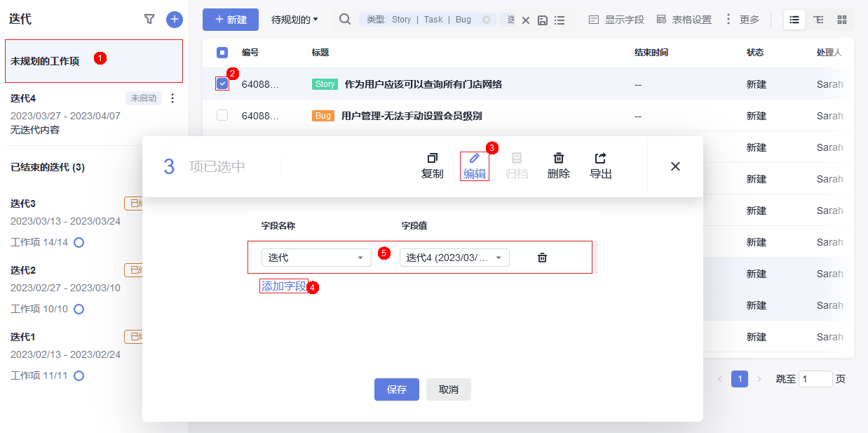This screenshot has height=433, width=868.
Task: Open the 字段值 dropdown showing 迭代4
Action: (454, 258)
